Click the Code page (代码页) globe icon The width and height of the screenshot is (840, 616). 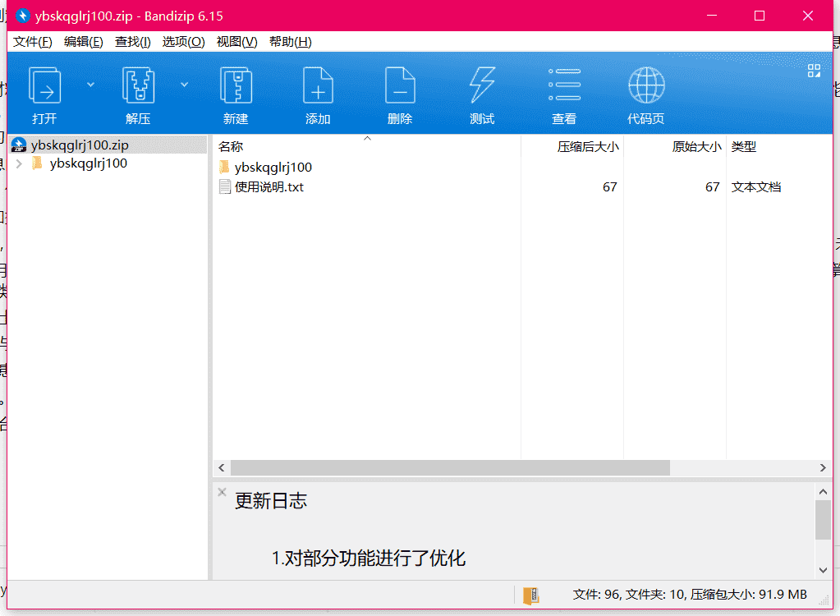[x=646, y=85]
